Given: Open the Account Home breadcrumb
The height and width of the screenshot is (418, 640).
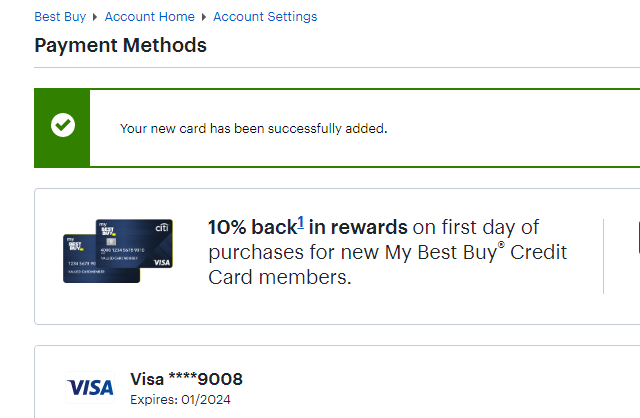Looking at the screenshot, I should click(x=150, y=17).
